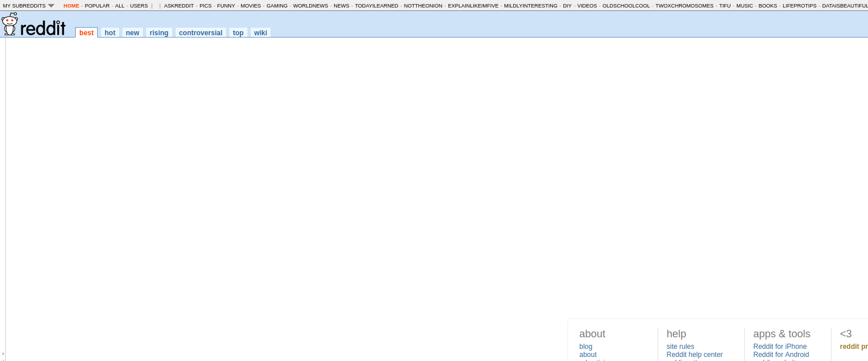
Task: Select the top tab
Action: pos(238,33)
